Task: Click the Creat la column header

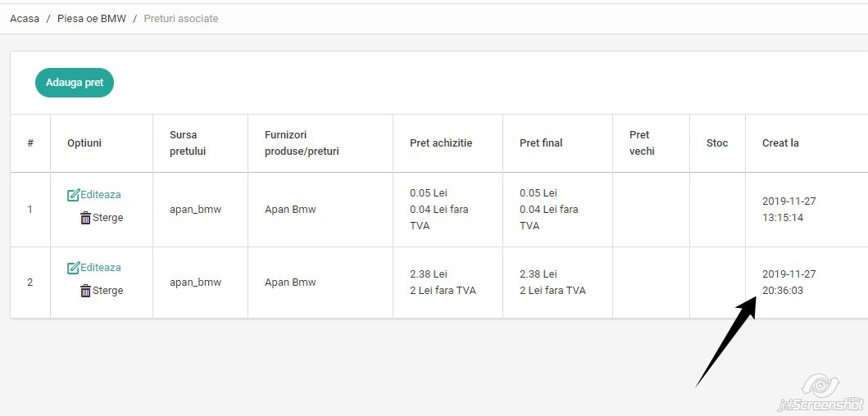Action: click(x=780, y=143)
